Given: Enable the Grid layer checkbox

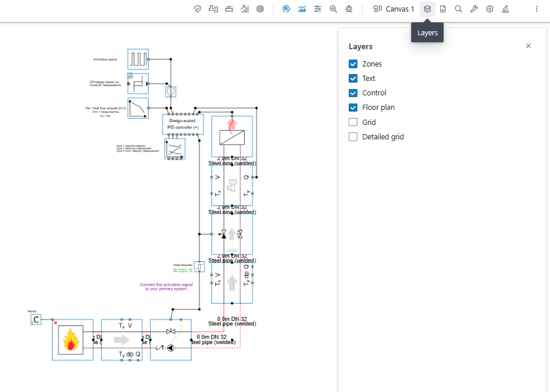Looking at the screenshot, I should click(x=353, y=123).
